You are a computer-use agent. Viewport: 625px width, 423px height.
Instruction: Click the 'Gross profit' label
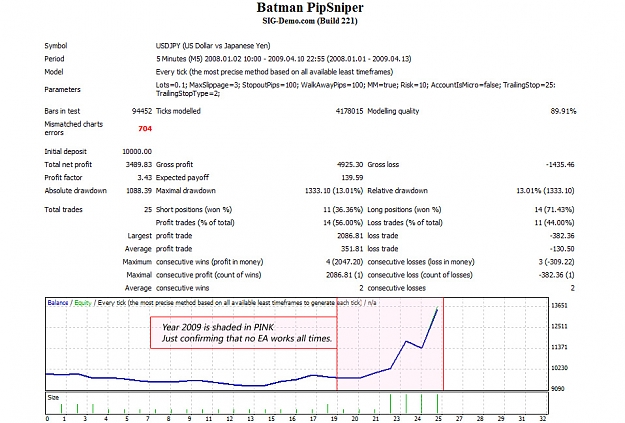coord(174,165)
